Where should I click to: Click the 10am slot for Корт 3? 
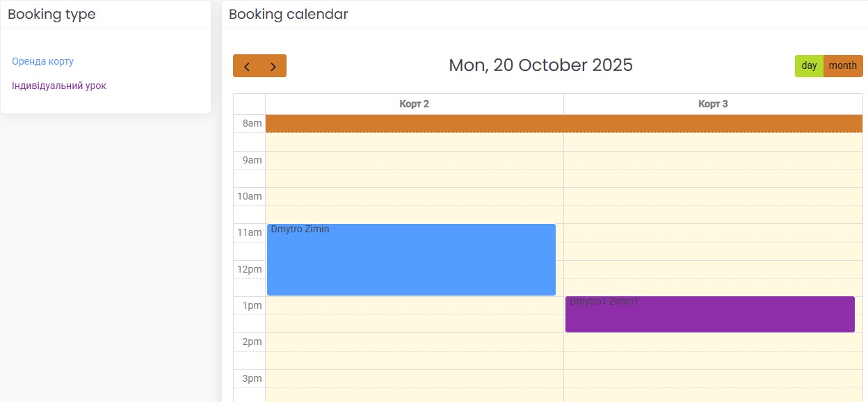click(713, 197)
